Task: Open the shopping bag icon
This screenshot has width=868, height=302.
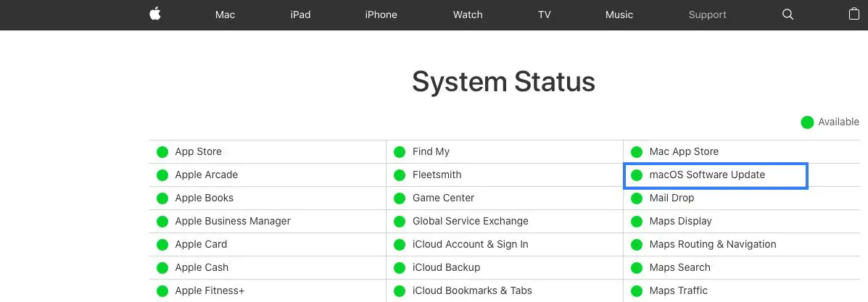Action: coord(854,14)
